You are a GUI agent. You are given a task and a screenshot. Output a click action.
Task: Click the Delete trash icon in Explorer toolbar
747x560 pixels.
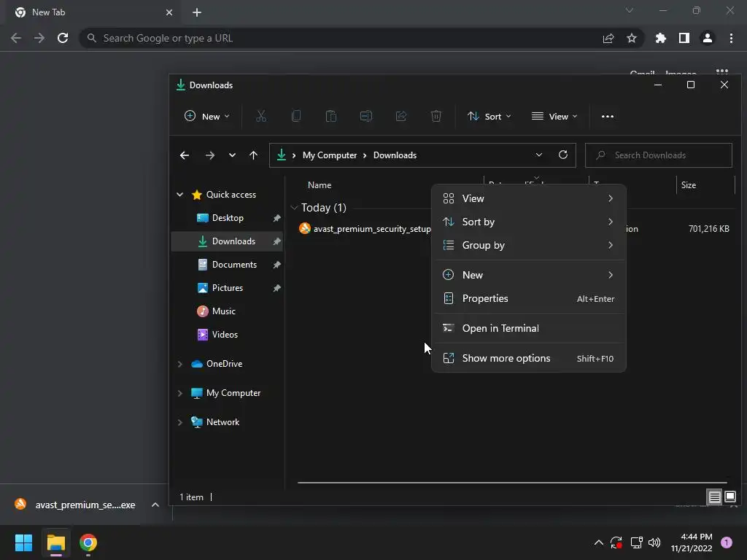click(x=436, y=116)
